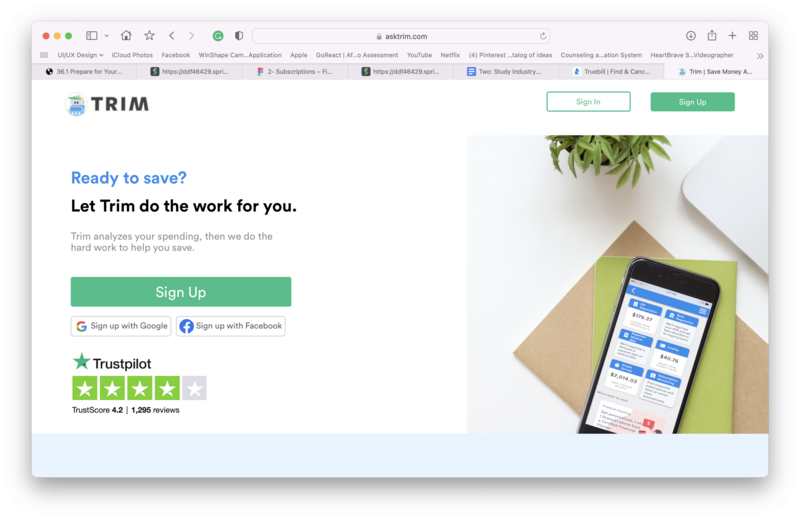Click the star bookmark icon
800x519 pixels.
pos(149,36)
